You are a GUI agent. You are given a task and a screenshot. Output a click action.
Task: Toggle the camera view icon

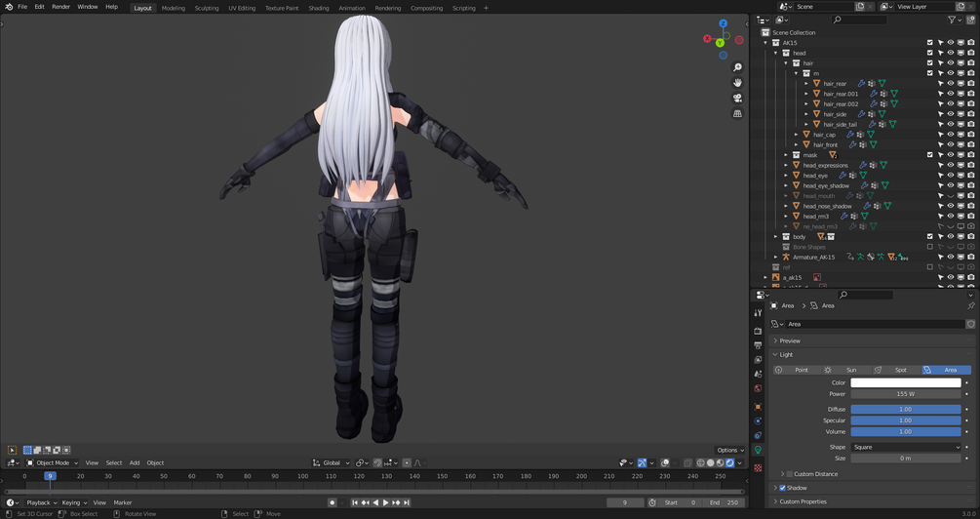[737, 99]
